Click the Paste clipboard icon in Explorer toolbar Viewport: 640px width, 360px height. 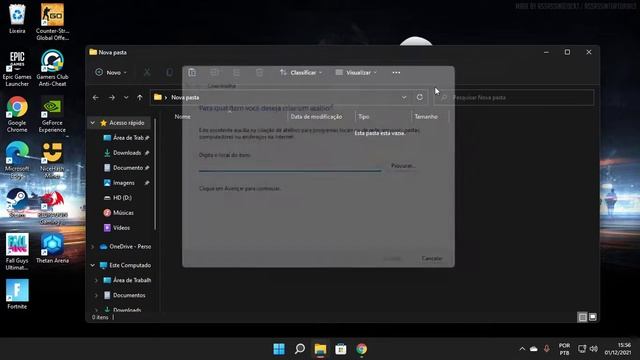click(x=192, y=73)
